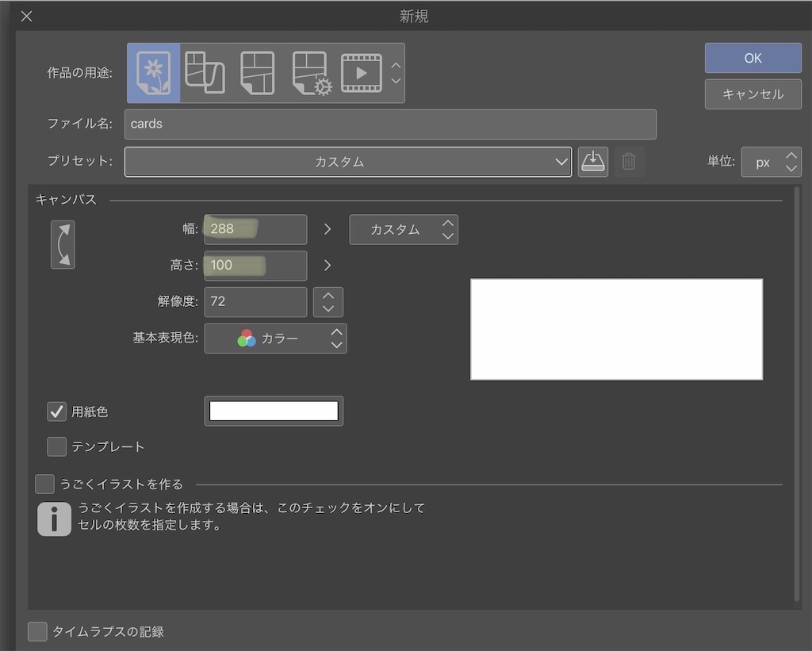Select the All Comic Settings project icon
The height and width of the screenshot is (651, 812).
click(308, 72)
